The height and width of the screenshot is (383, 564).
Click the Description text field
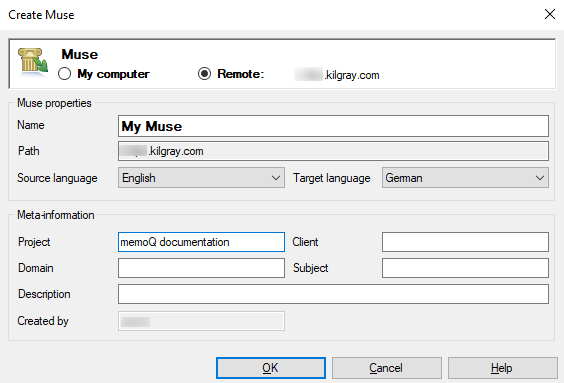(x=333, y=294)
